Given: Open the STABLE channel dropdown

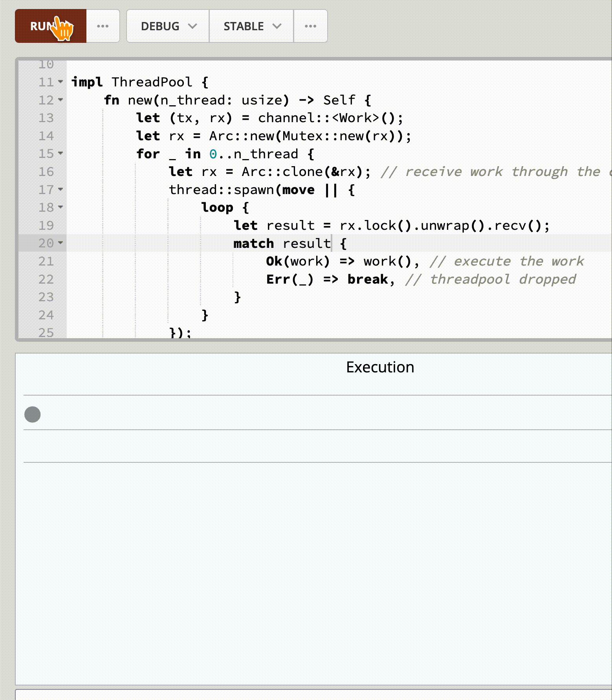Looking at the screenshot, I should click(251, 26).
